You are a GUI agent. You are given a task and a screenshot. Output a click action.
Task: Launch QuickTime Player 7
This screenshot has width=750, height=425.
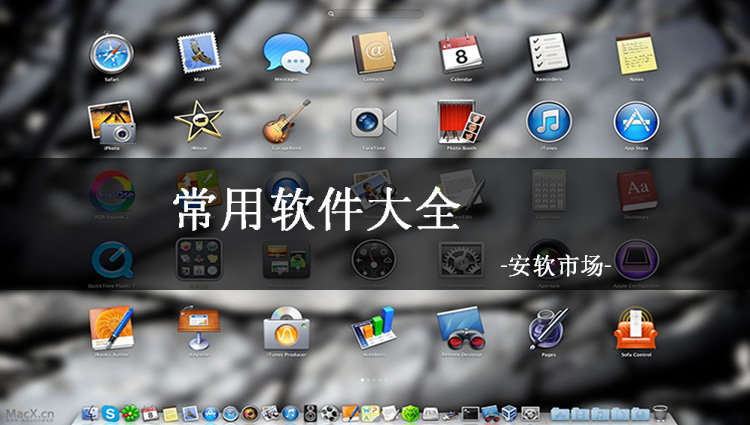[111, 261]
